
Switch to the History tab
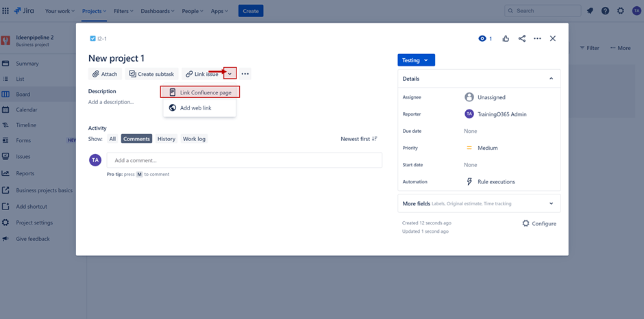point(166,139)
